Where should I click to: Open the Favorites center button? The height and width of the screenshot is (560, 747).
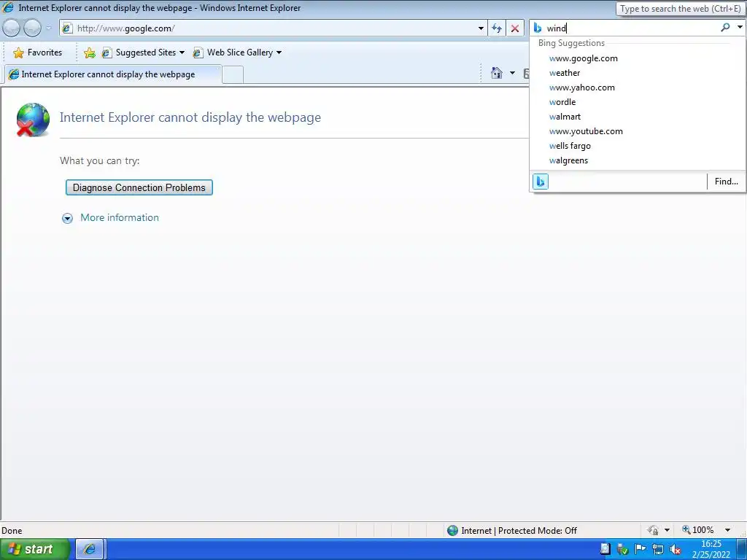pyautogui.click(x=38, y=52)
